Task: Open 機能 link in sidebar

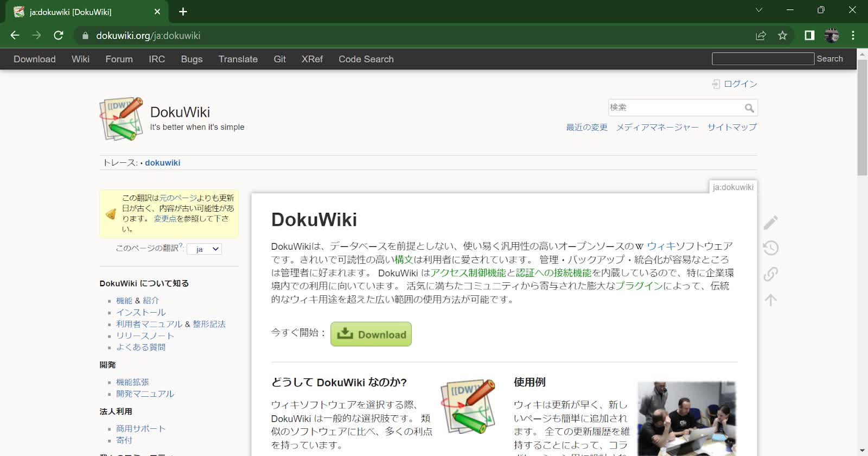Action: [124, 301]
